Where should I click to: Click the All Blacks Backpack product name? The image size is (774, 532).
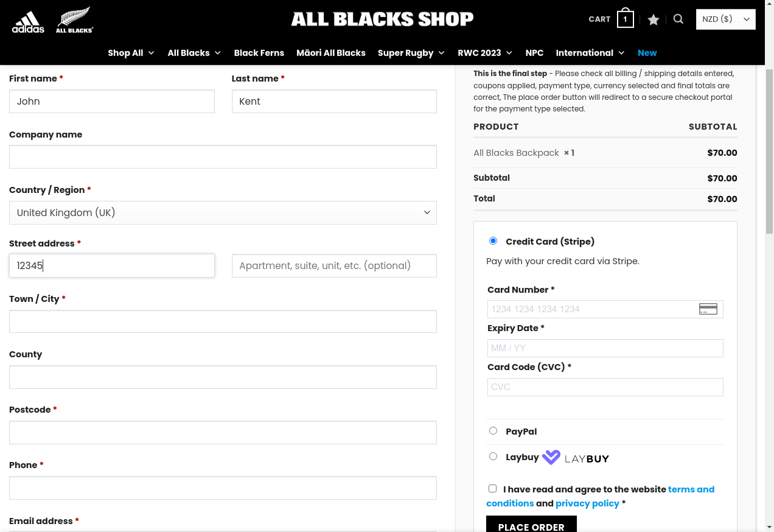click(x=516, y=153)
